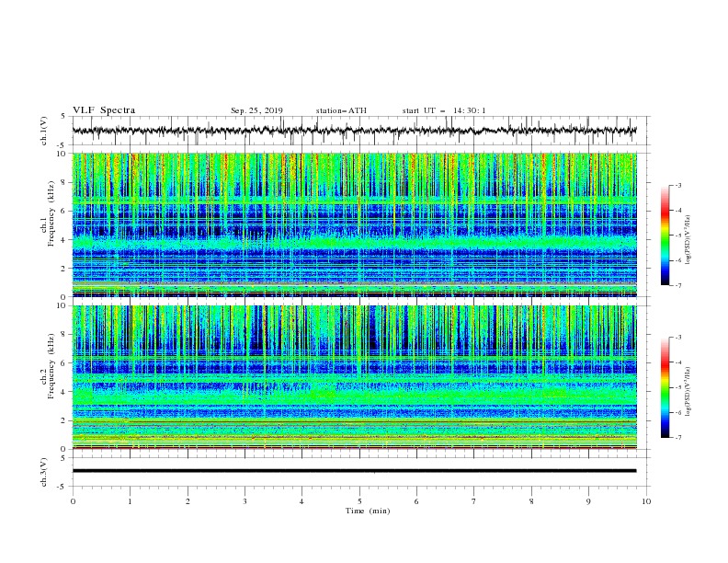Select the date text "Sep. 25, 2019"

(x=256, y=110)
